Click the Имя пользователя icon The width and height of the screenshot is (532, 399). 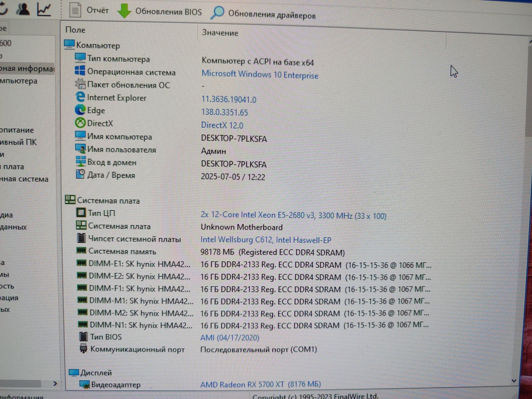80,149
